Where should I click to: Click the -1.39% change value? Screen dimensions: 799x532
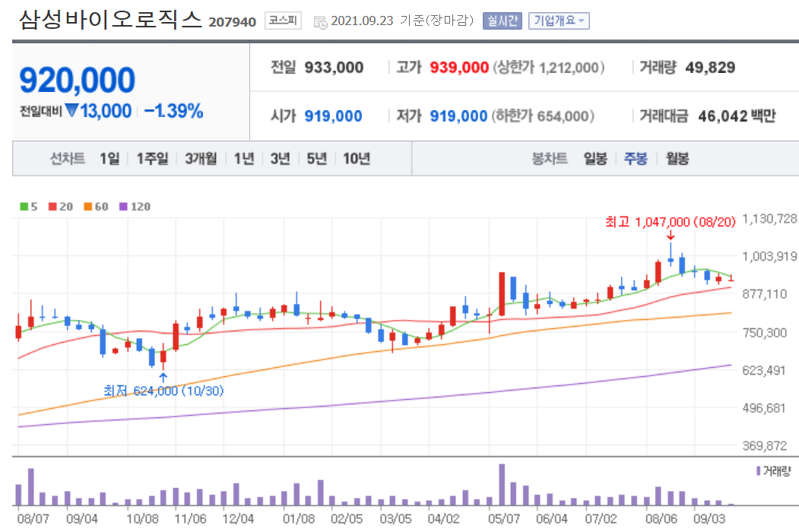click(174, 110)
